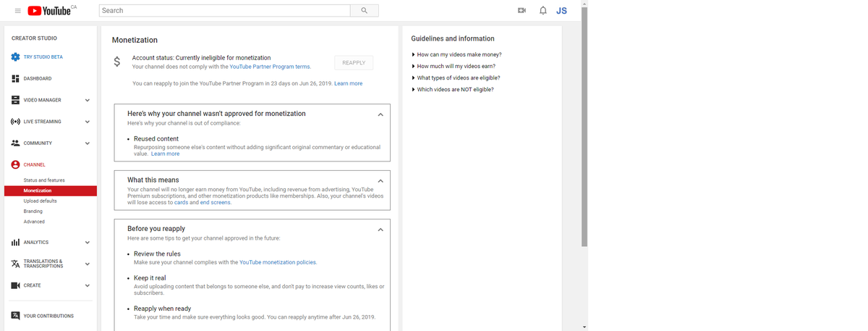Click the Community people icon
This screenshot has height=331, width=868.
[15, 143]
